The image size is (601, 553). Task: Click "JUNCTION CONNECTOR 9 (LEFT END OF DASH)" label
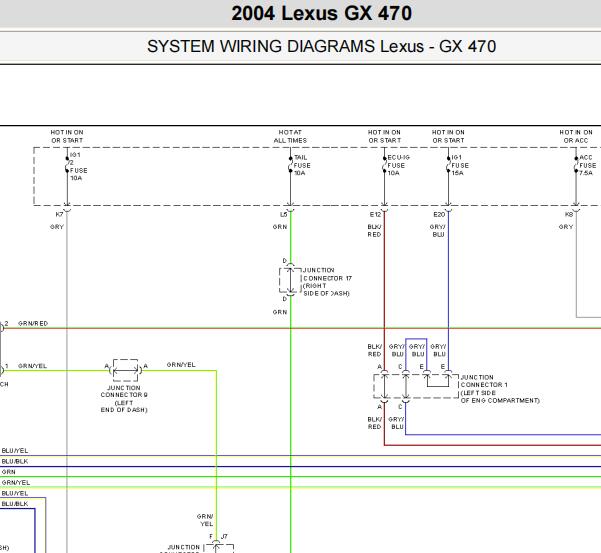pyautogui.click(x=124, y=399)
